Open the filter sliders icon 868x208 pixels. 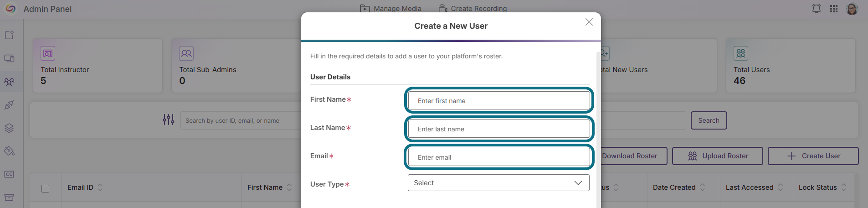(x=169, y=120)
